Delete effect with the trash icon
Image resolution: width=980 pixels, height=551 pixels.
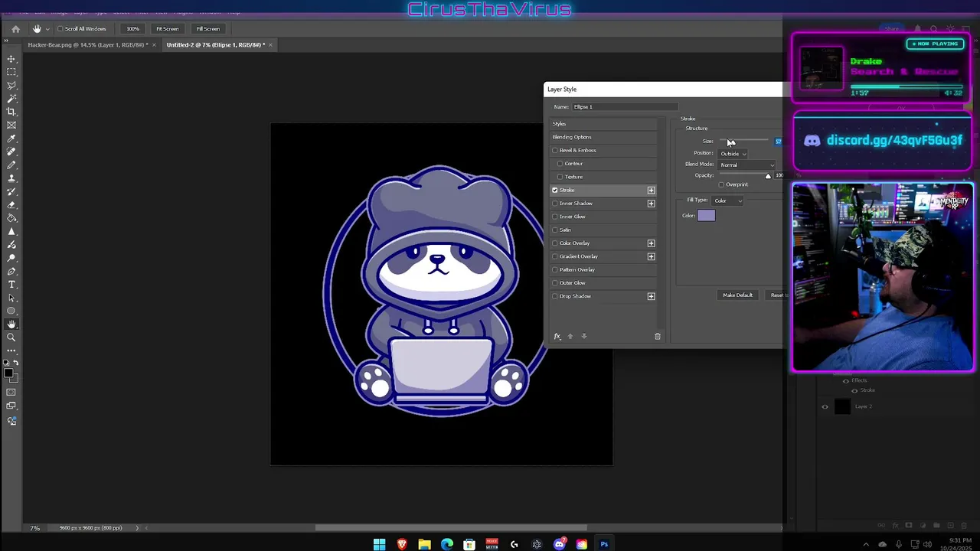coord(657,336)
